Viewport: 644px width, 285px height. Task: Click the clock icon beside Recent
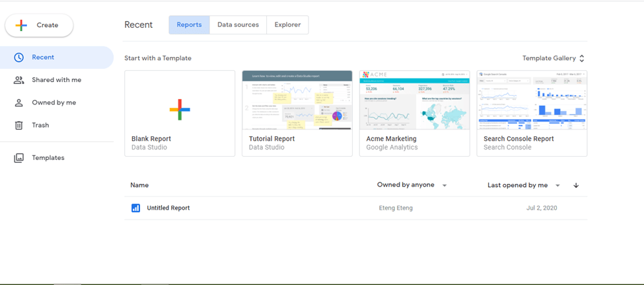pyautogui.click(x=18, y=57)
